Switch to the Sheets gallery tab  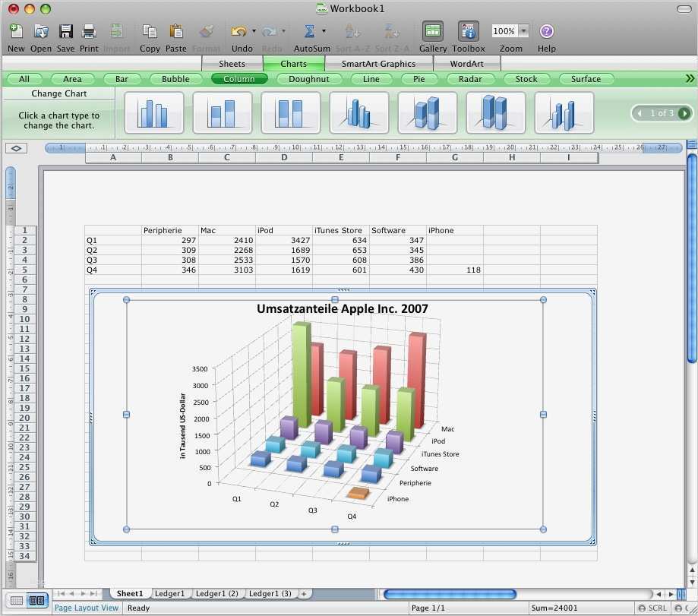(232, 64)
